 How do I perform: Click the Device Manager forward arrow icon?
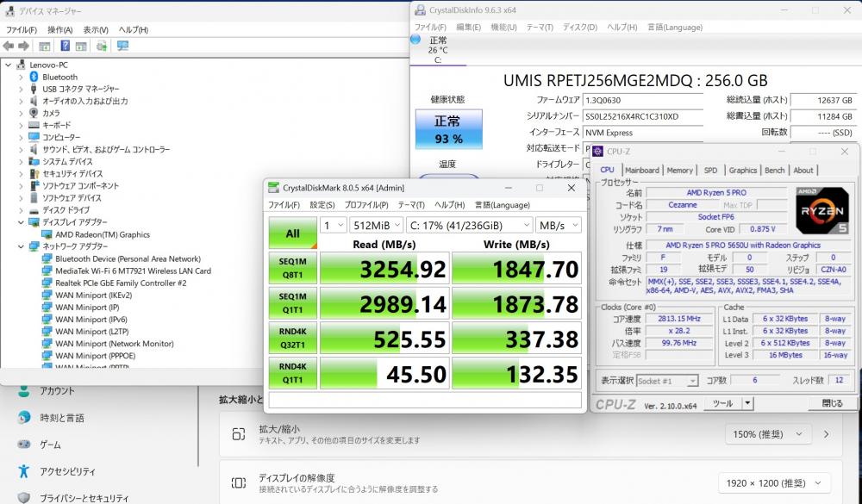(x=23, y=47)
